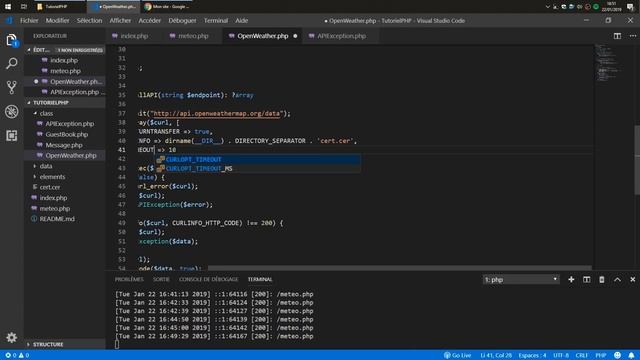Click the line and column indicator
This screenshot has width=640, height=360.
click(496, 355)
